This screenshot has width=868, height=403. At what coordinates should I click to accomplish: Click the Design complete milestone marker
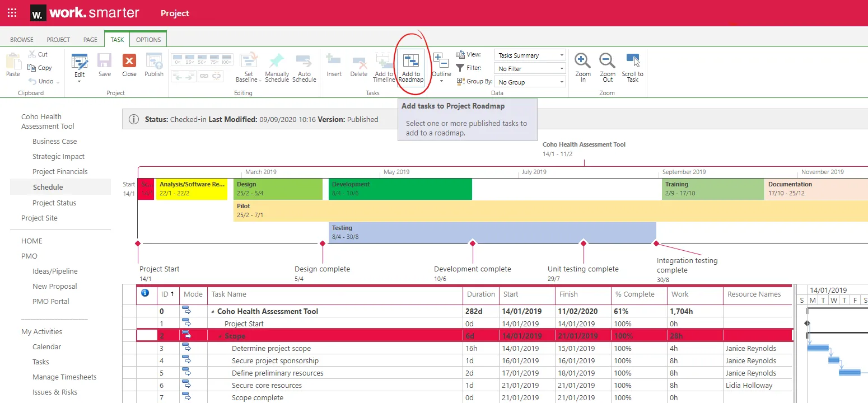click(322, 244)
